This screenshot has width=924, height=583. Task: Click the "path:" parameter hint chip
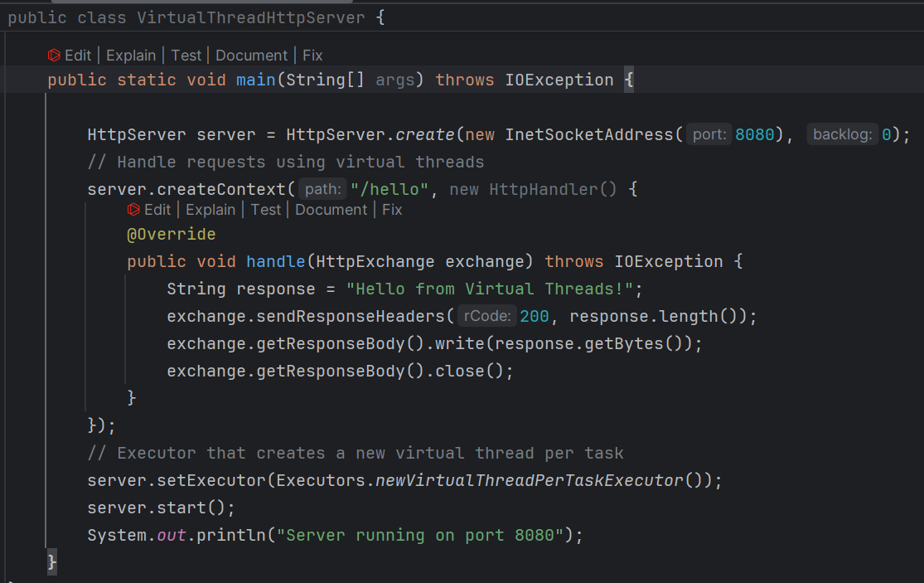322,188
